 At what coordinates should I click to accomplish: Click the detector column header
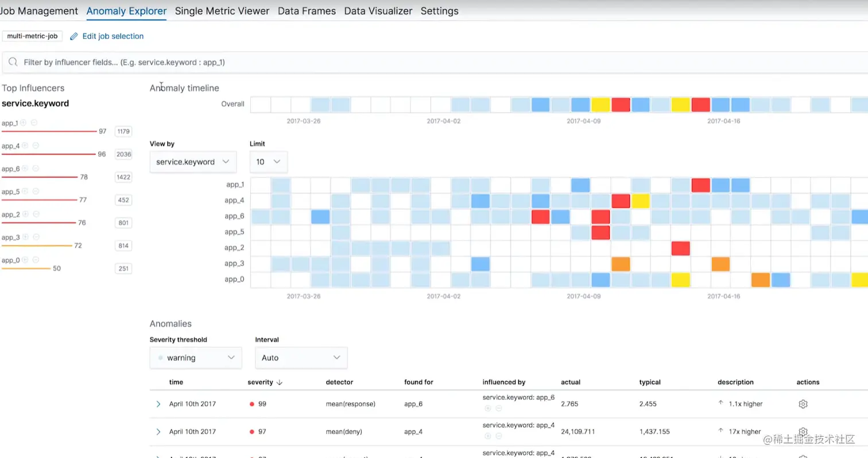339,382
